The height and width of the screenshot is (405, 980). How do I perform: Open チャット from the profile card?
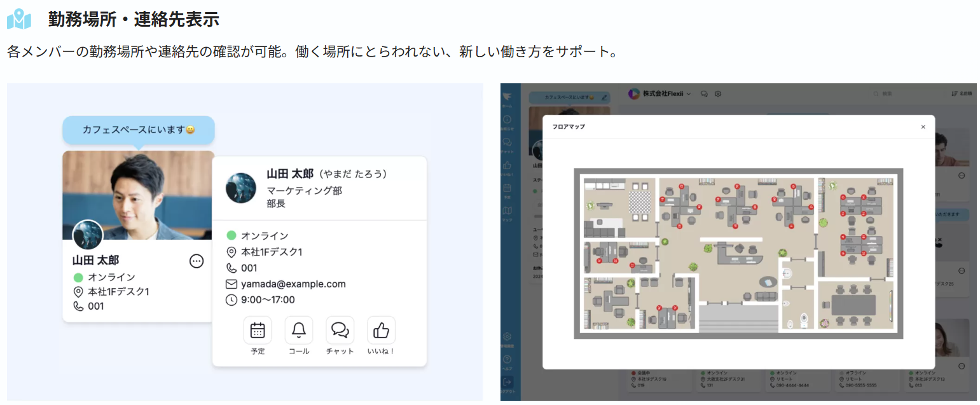click(340, 331)
